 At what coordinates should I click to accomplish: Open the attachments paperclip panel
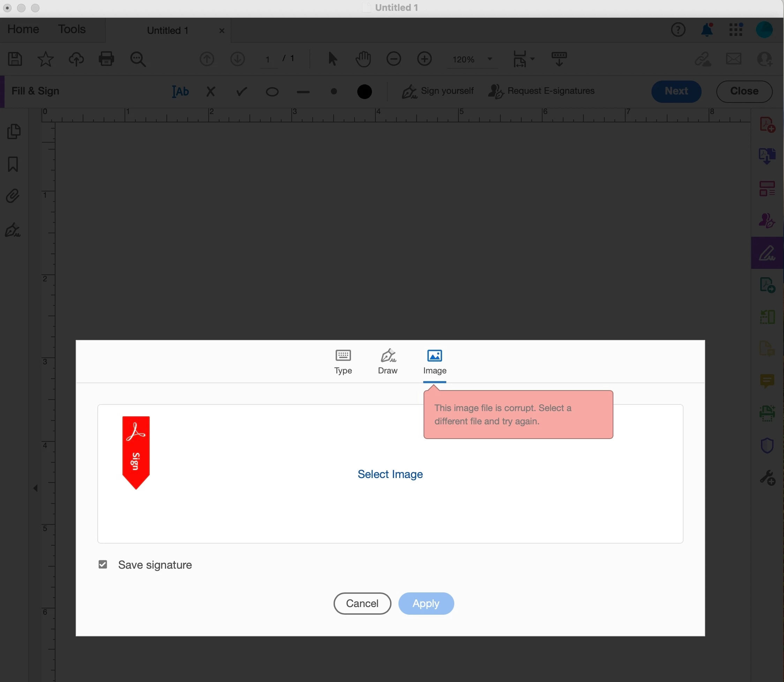(x=13, y=196)
